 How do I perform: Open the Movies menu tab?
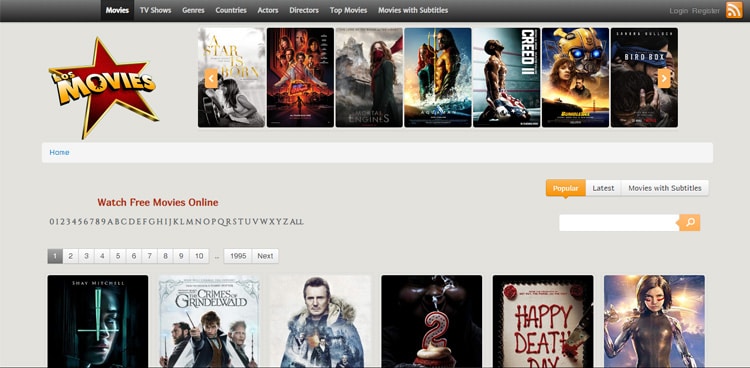pos(117,10)
